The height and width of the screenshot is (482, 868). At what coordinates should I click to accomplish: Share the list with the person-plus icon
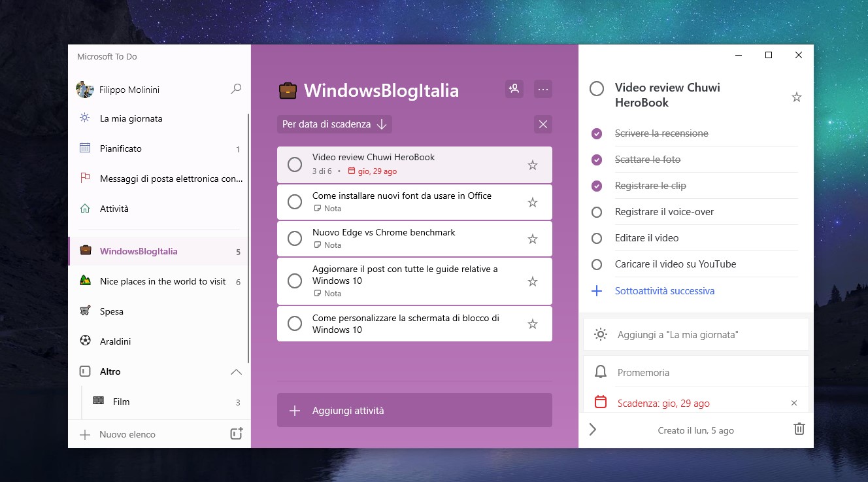(x=514, y=89)
